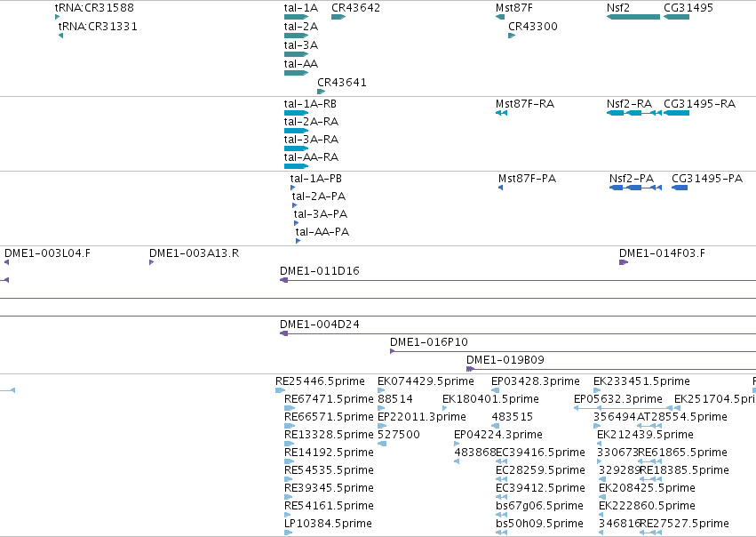
Task: Select transcript tal-1A-RB
Action: pos(296,113)
